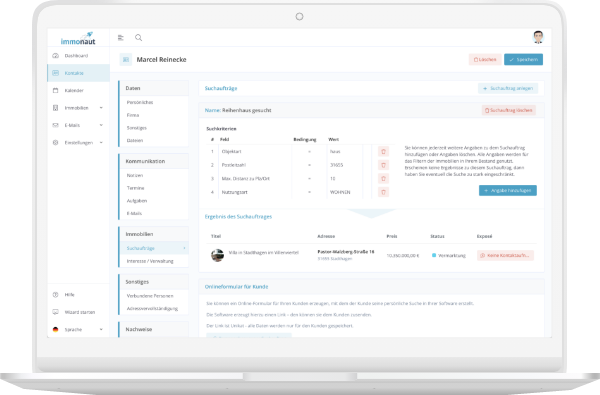Click Suchauftrag anlegen button
The height and width of the screenshot is (395, 600).
coord(508,88)
